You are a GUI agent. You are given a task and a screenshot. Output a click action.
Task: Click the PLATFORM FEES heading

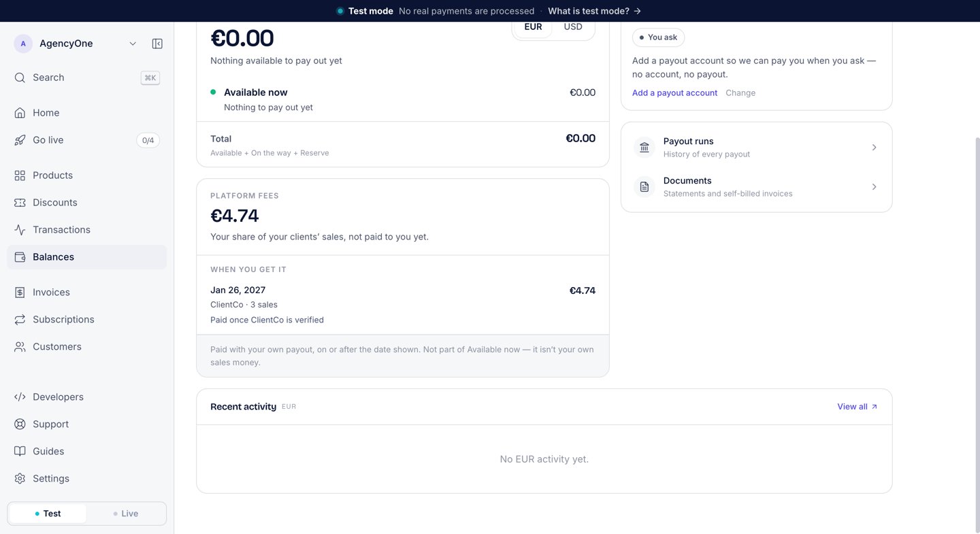(244, 196)
